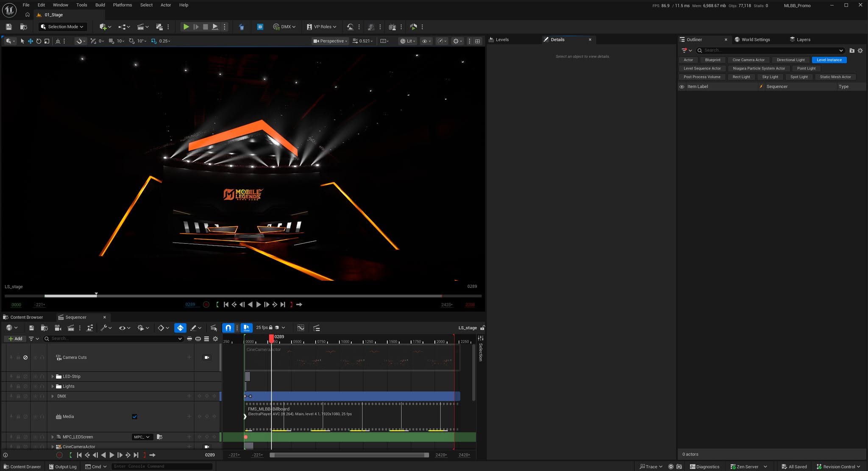Open the Cmd console type dropdown
This screenshot has width=868, height=471.
pyautogui.click(x=96, y=467)
